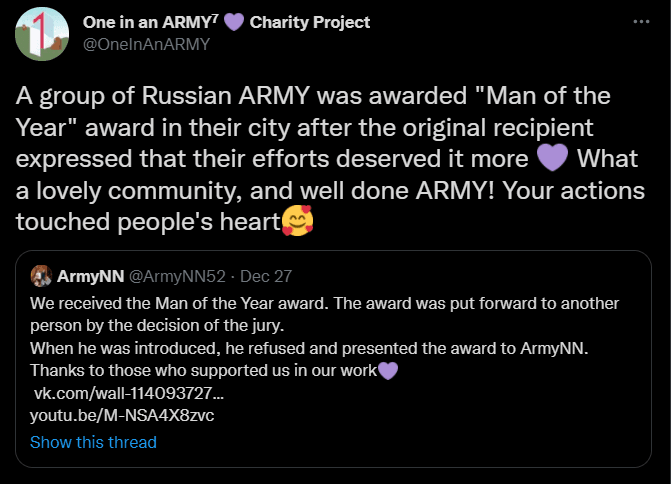Open the vk.com/wall-114093727 link
Image resolution: width=671 pixels, height=484 pixels.
click(x=128, y=393)
